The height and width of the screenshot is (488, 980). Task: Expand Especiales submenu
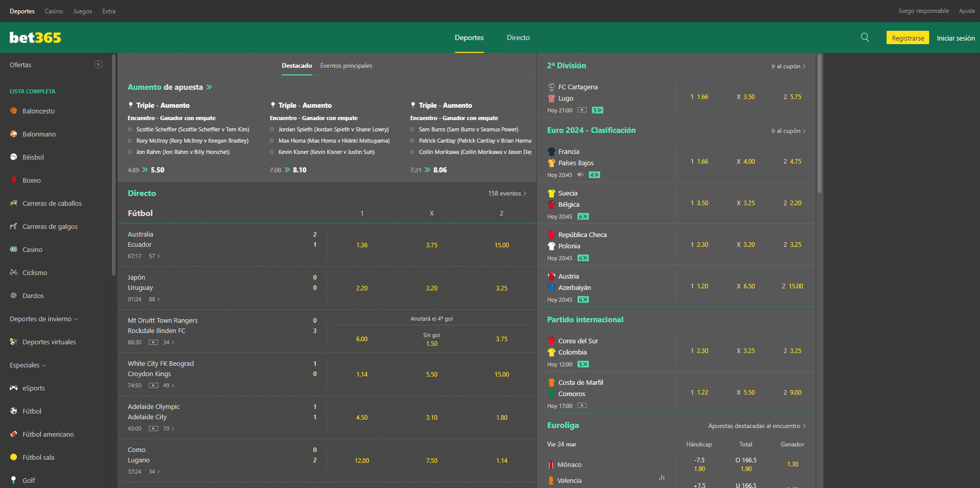(28, 365)
